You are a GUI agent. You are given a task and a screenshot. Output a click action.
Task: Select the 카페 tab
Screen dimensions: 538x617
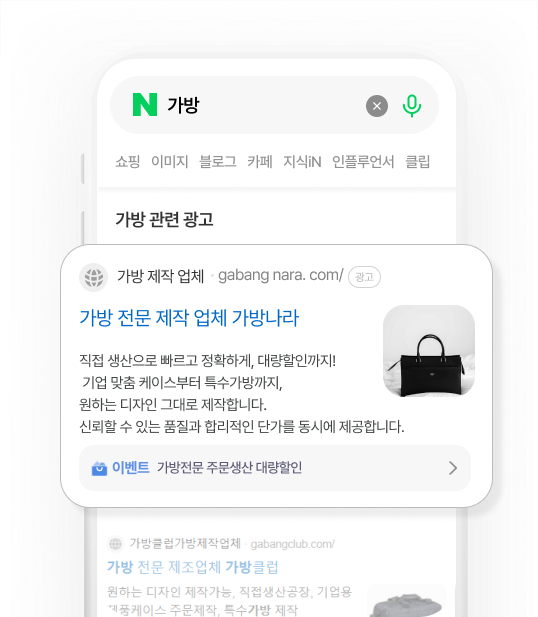(260, 161)
